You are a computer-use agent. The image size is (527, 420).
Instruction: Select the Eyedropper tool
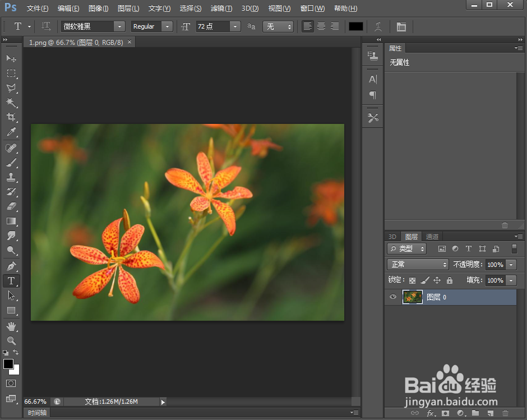click(x=11, y=132)
